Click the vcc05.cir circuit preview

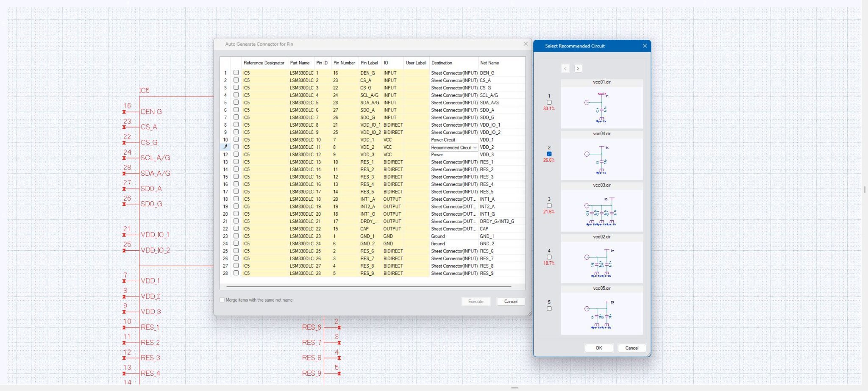coord(601,313)
